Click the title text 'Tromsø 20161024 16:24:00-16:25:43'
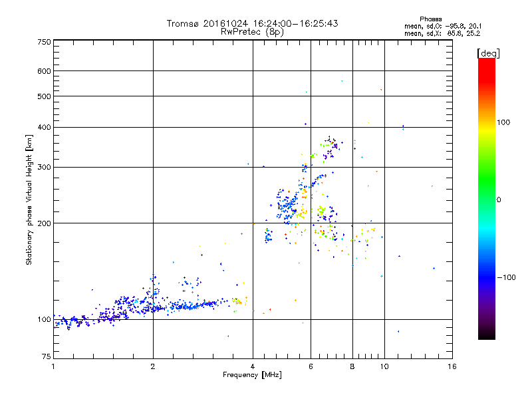Viewport: 532px width, 399px height. click(x=252, y=23)
